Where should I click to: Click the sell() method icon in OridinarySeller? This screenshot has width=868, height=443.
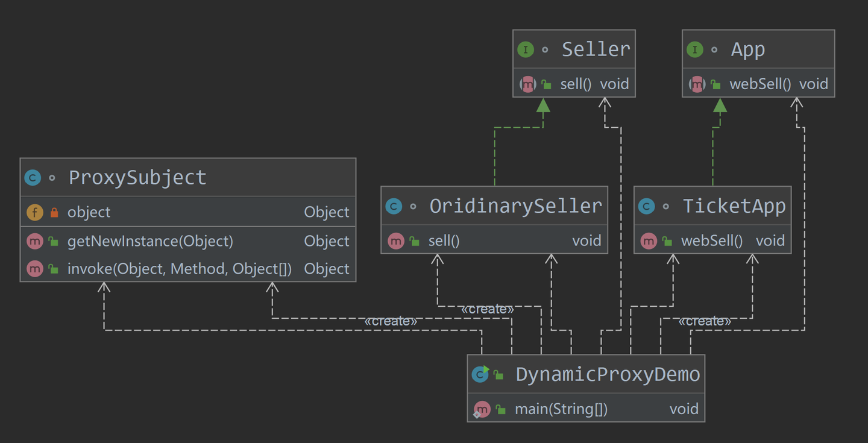(397, 240)
